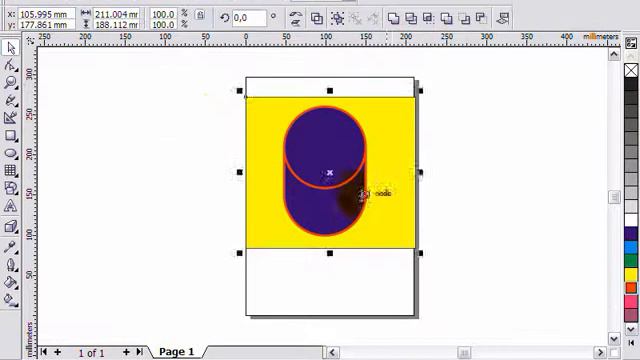This screenshot has width=640, height=360.
Task: Click the horizontal scrollbar left arrow
Action: click(x=332, y=352)
